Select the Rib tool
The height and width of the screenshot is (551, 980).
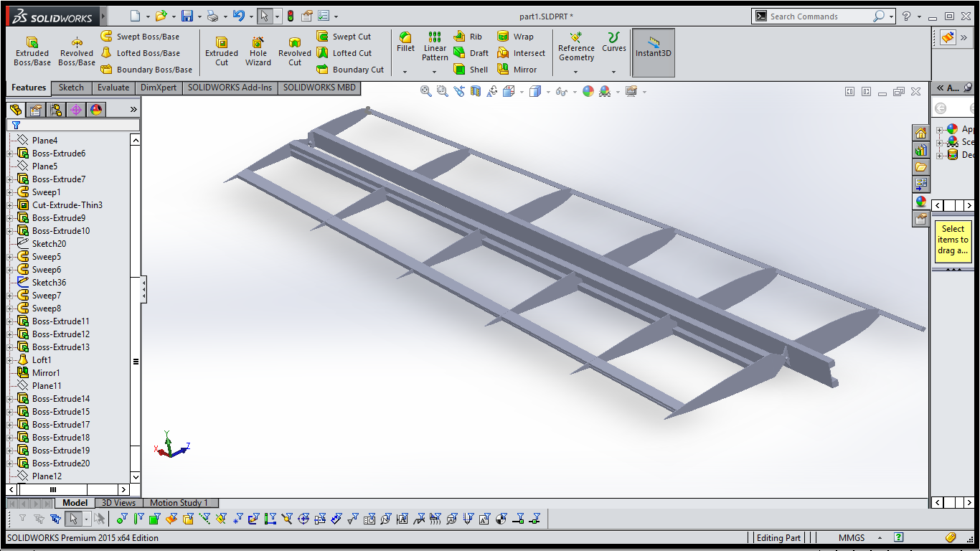tap(468, 37)
